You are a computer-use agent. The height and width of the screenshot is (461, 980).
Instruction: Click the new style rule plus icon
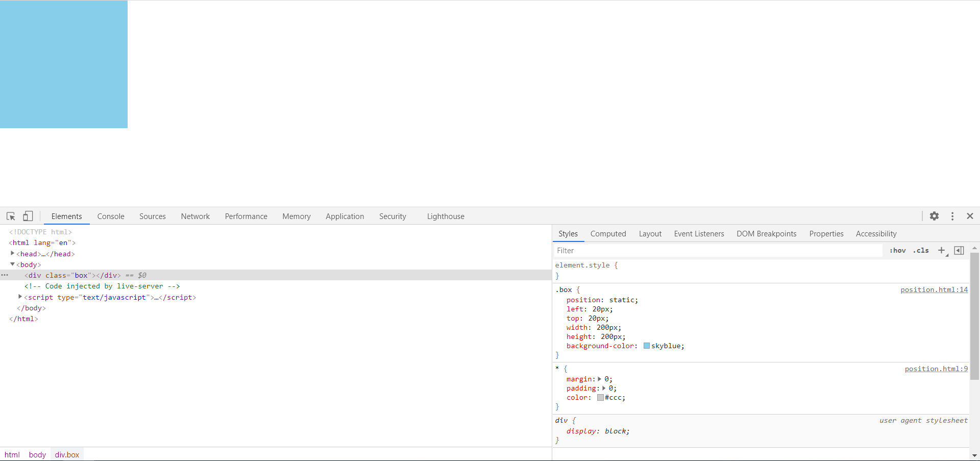pos(942,250)
